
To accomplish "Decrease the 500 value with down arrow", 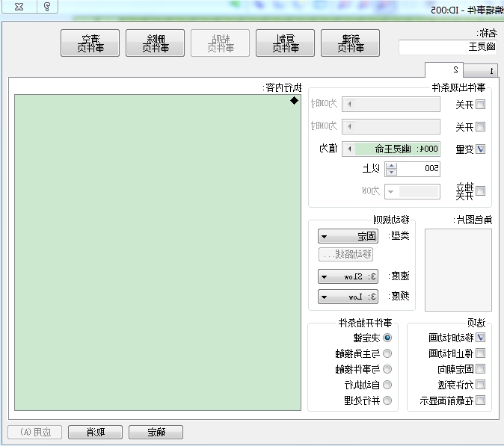I will (x=391, y=173).
